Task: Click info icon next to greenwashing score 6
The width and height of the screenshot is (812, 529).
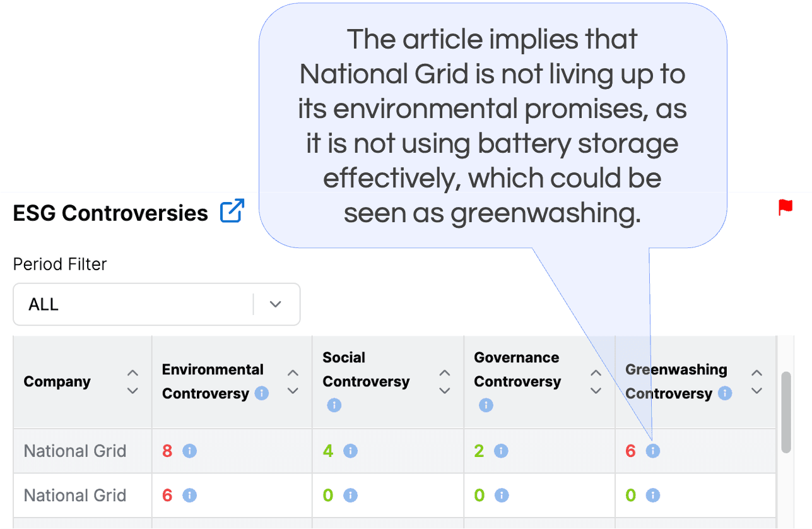Action: pyautogui.click(x=653, y=451)
